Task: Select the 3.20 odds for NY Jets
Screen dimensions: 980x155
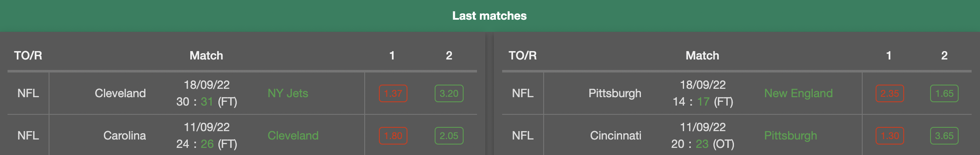Action: [x=449, y=93]
